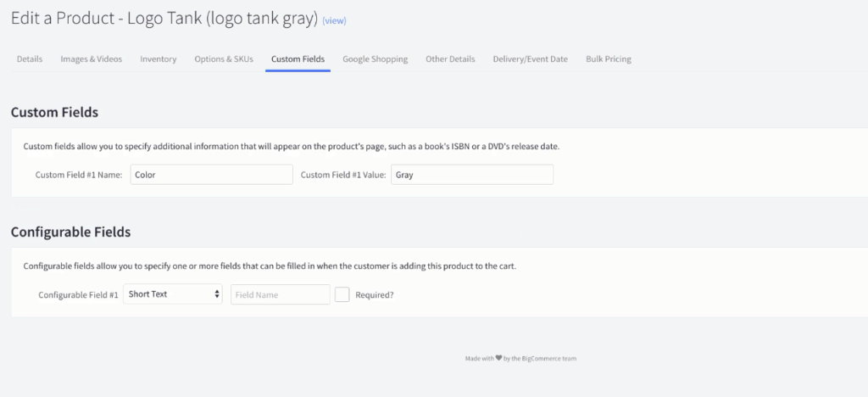Click the configurable Field Name input
The width and height of the screenshot is (868, 397).
click(280, 294)
